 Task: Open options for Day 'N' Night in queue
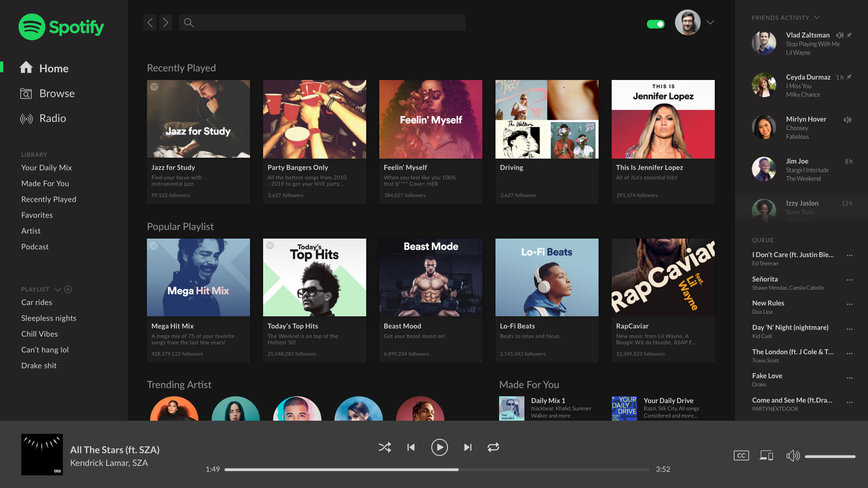(x=849, y=329)
